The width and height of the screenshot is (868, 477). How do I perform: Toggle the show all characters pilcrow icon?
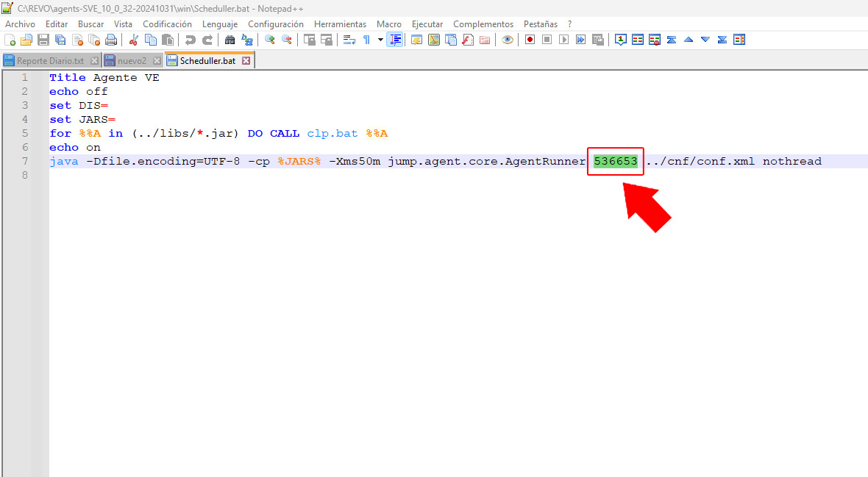(x=366, y=40)
